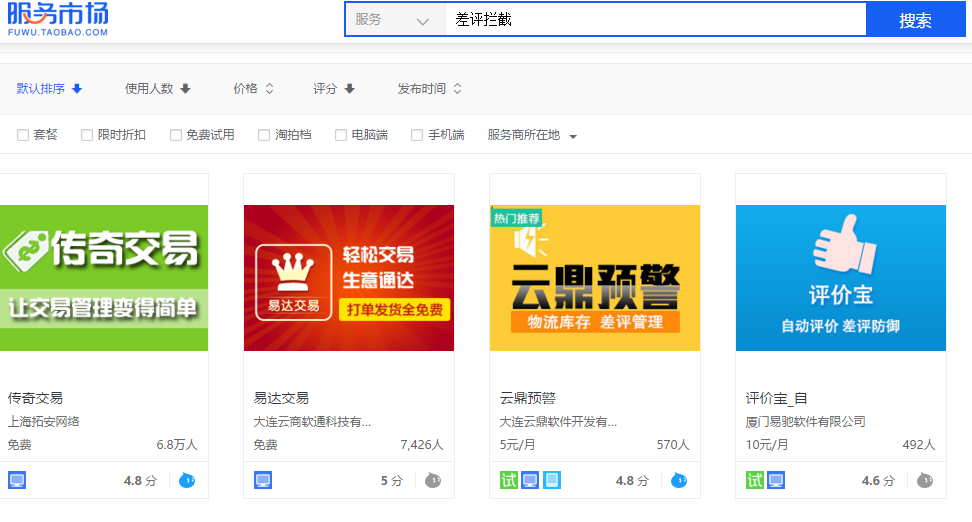The height and width of the screenshot is (522, 972).
Task: Click the trial badge icon on 评价宝
Action: [x=755, y=480]
